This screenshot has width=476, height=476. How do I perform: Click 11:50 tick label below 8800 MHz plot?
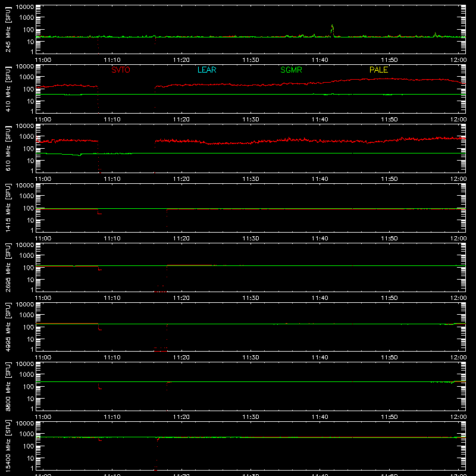pos(389,417)
